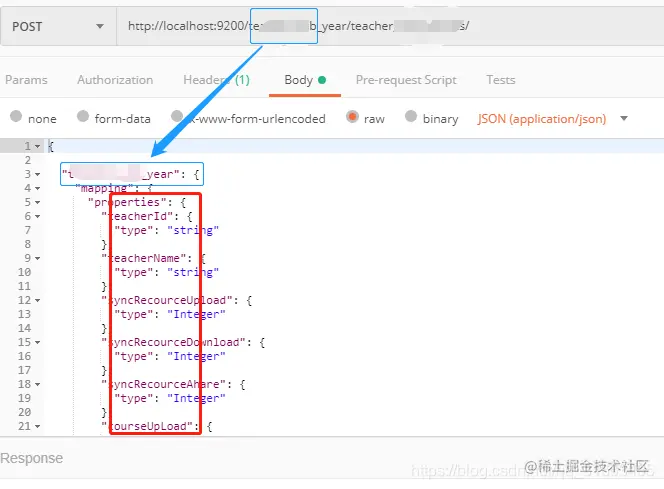Click the "Integer" value on line 16
Image resolution: width=664 pixels, height=489 pixels.
click(x=196, y=356)
